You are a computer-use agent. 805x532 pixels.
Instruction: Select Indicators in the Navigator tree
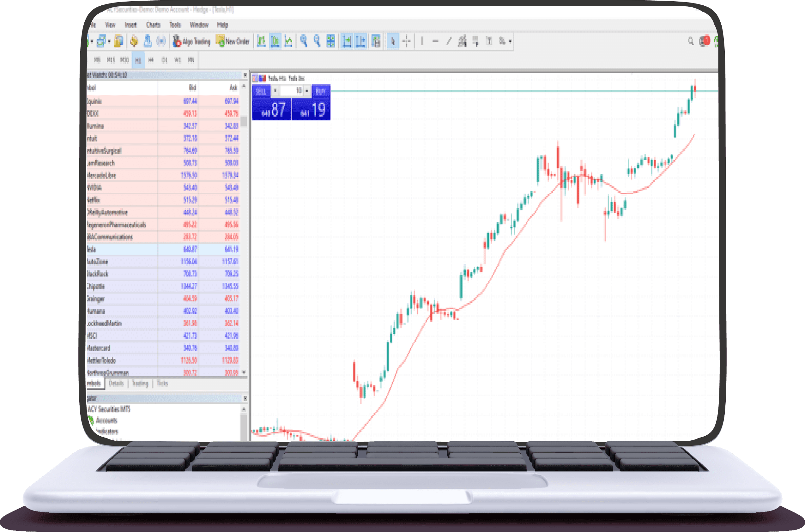[x=107, y=432]
